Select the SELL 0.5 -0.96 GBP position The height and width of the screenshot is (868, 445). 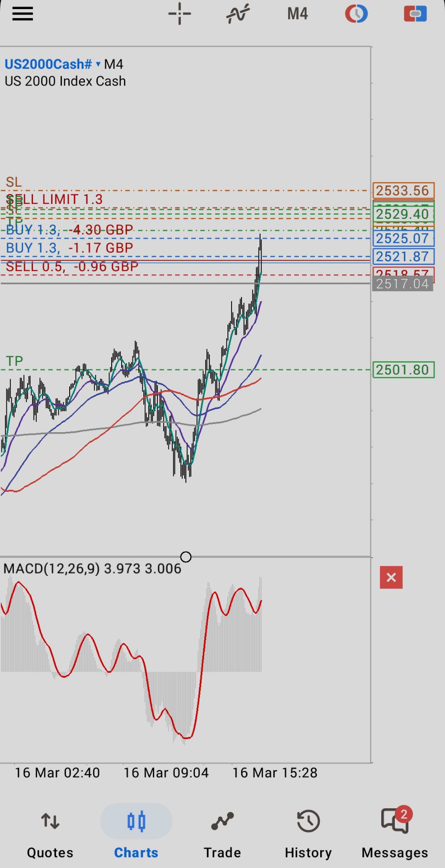[72, 267]
